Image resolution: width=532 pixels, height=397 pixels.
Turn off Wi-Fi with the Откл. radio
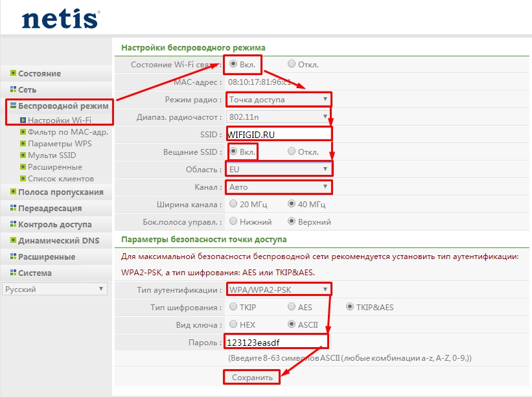[x=292, y=64]
